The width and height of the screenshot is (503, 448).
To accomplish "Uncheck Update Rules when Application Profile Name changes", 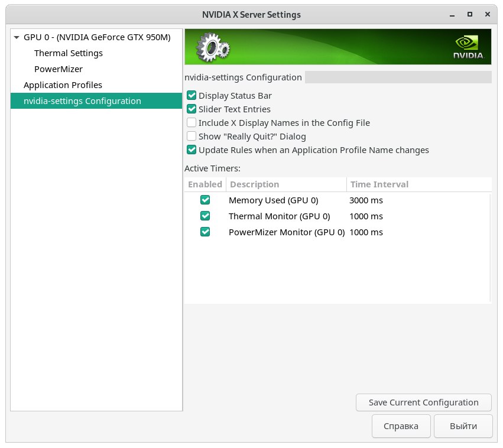I will pos(192,150).
